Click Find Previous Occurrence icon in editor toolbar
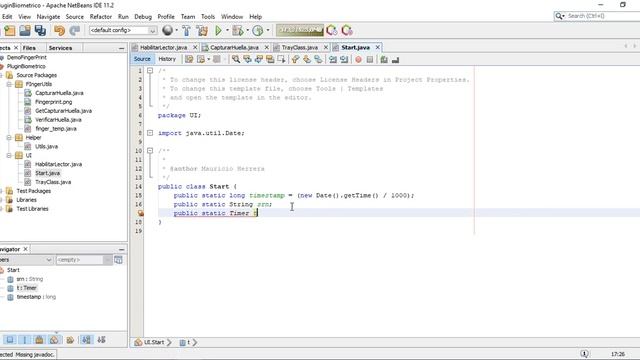The width and height of the screenshot is (640, 360). [x=247, y=60]
